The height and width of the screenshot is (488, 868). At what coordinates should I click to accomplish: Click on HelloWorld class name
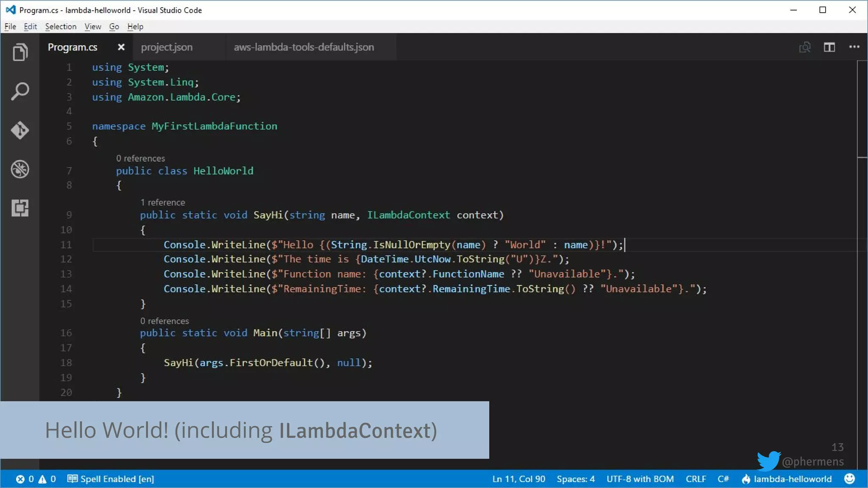click(x=223, y=171)
